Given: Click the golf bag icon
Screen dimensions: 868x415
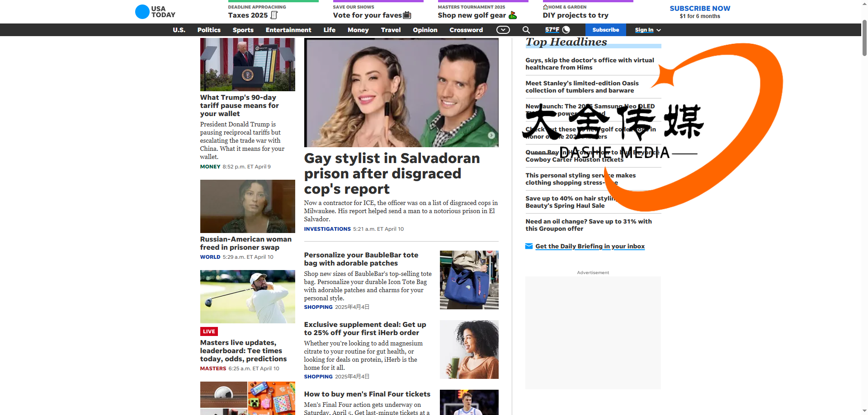Looking at the screenshot, I should (513, 15).
